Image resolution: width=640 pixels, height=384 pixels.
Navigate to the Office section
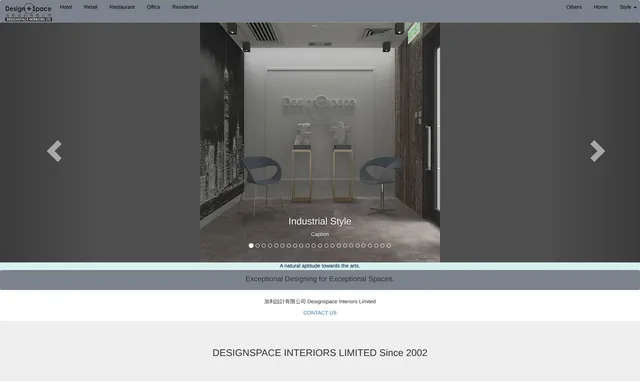pos(153,7)
